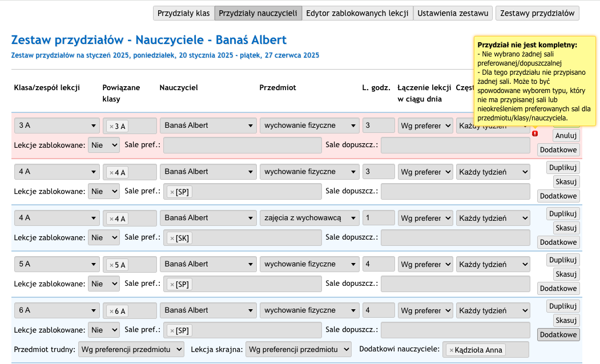Viewport: 600px width, 364px height.
Task: Open class dropdown of 4 A wychowanie fizyczne row
Action: pyautogui.click(x=57, y=172)
